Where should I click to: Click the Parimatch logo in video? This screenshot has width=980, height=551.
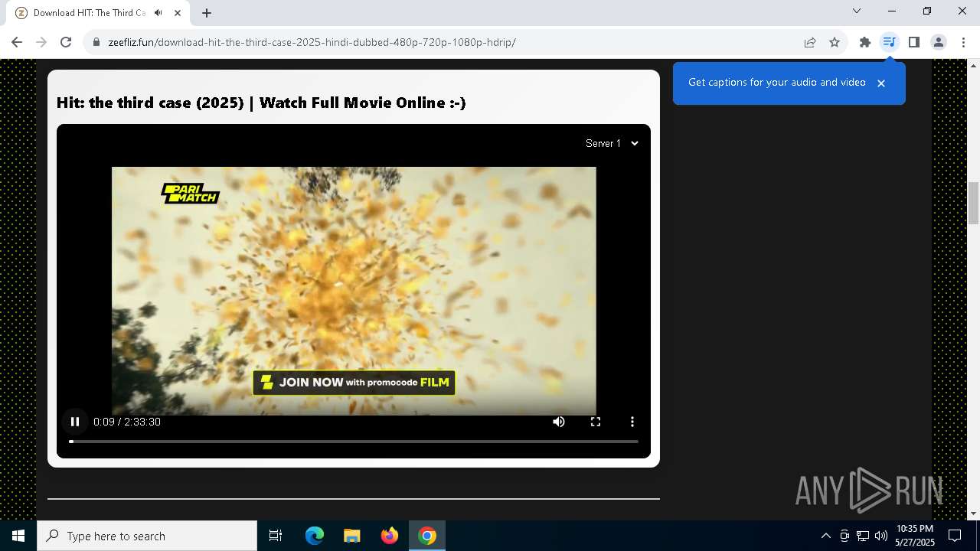pyautogui.click(x=190, y=193)
